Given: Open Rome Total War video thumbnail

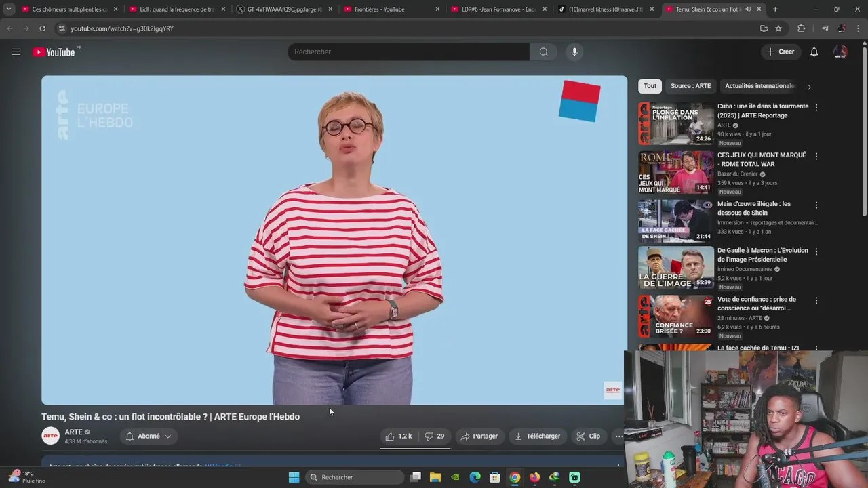Looking at the screenshot, I should point(676,172).
